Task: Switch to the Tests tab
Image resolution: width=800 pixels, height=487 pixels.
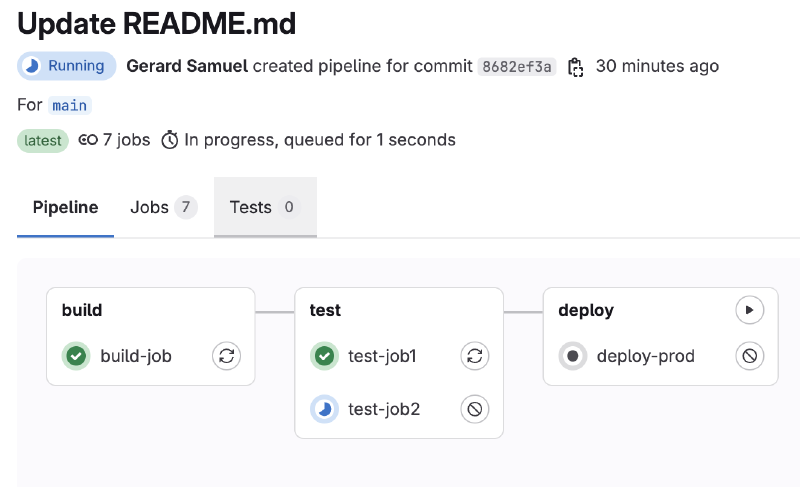Action: click(265, 207)
